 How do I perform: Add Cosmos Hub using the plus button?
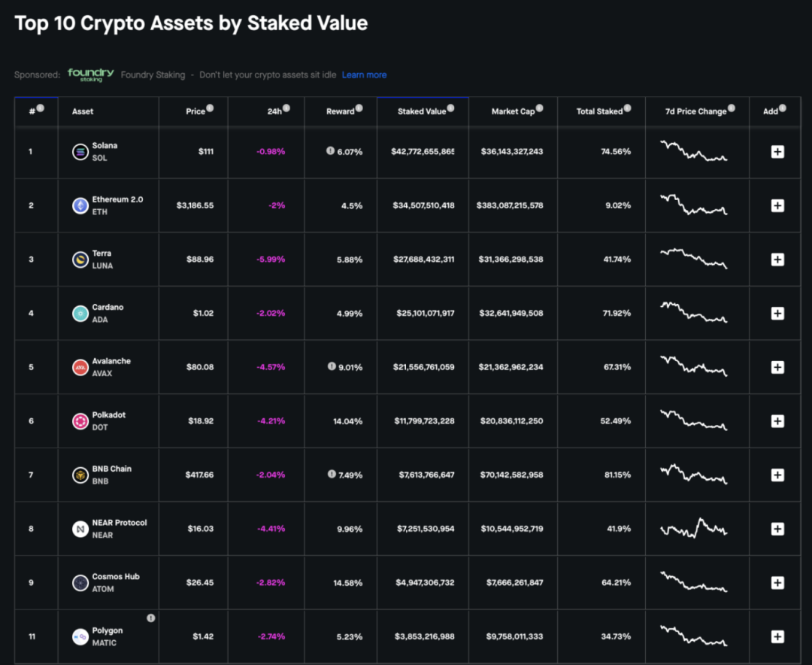click(777, 583)
